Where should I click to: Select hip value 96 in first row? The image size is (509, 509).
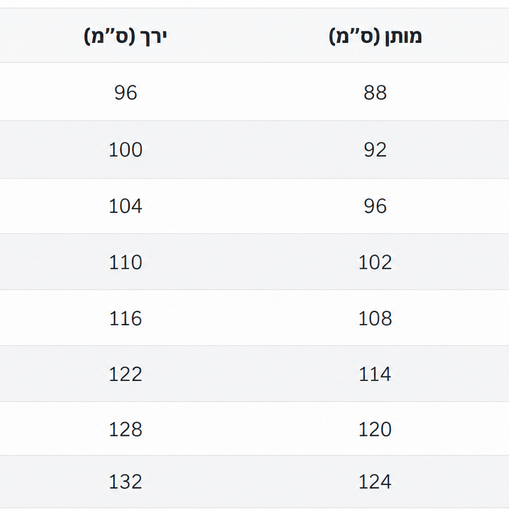(x=125, y=92)
